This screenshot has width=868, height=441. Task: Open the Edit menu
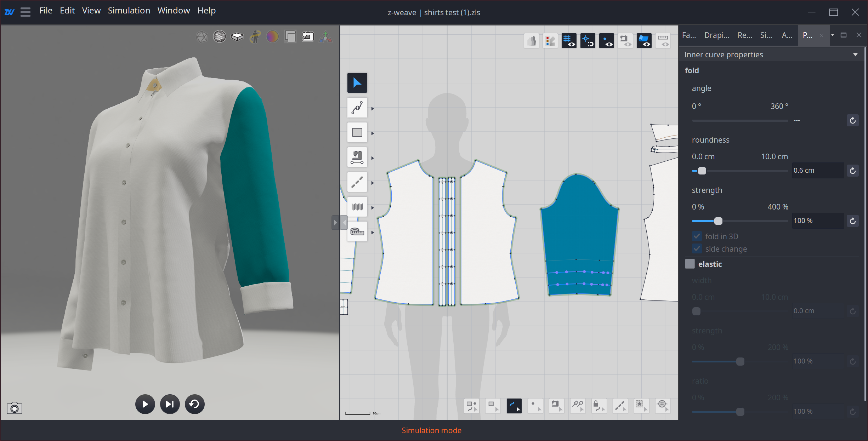(67, 11)
